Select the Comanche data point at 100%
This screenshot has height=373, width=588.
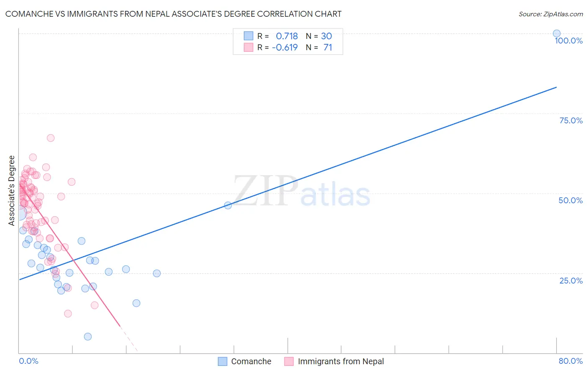557,33
